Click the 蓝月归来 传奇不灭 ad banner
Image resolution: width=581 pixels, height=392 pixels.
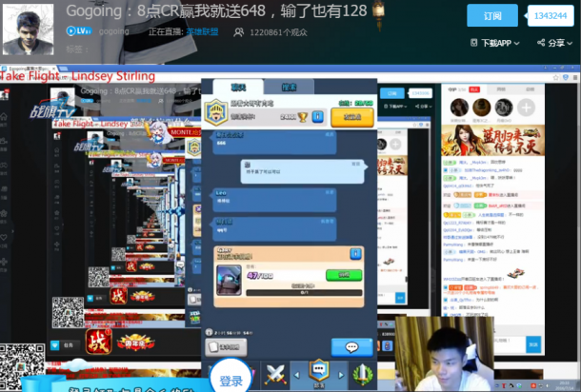pyautogui.click(x=492, y=140)
